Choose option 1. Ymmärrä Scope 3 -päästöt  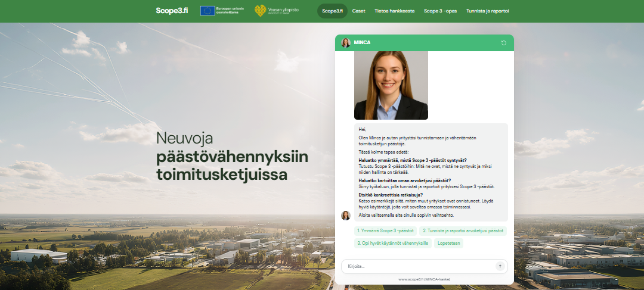(x=385, y=231)
